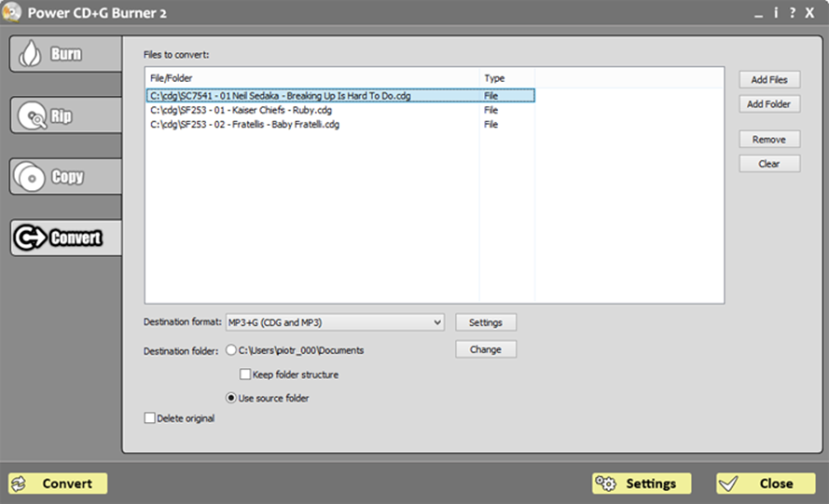Close window using the X icon
Image resolution: width=829 pixels, height=504 pixels.
click(809, 13)
